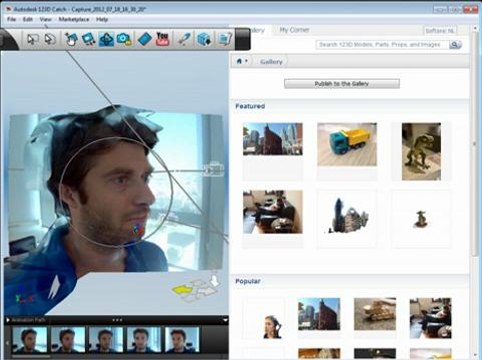482x360 pixels.
Task: Open the Featured small figurine thumbnail
Action: pyautogui.click(x=421, y=219)
